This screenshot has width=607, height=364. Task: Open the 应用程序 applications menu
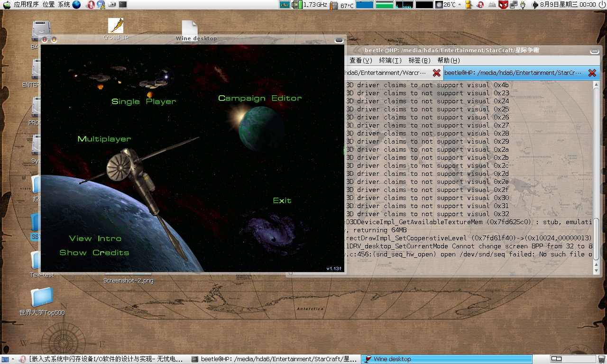[x=26, y=5]
